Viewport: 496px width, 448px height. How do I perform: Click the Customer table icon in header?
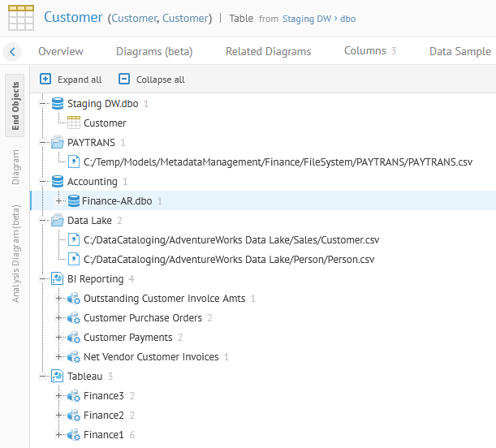click(x=20, y=18)
